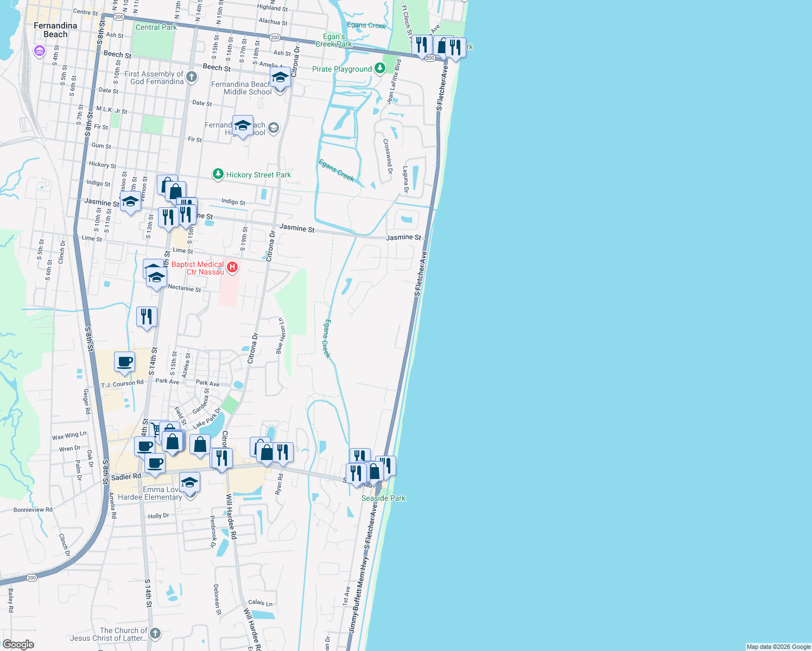The image size is (812, 651).
Task: Select the Seaside Park label
Action: 383,498
